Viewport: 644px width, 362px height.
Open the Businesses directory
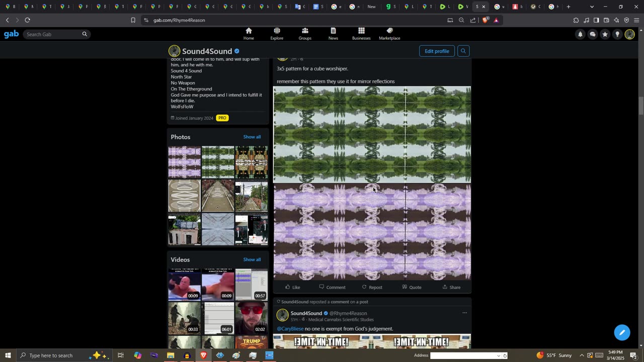click(x=361, y=34)
